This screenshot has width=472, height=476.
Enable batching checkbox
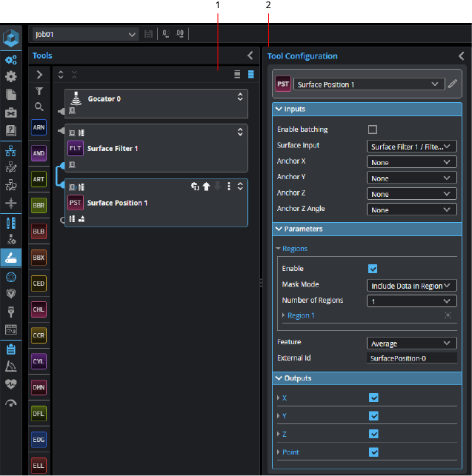373,129
